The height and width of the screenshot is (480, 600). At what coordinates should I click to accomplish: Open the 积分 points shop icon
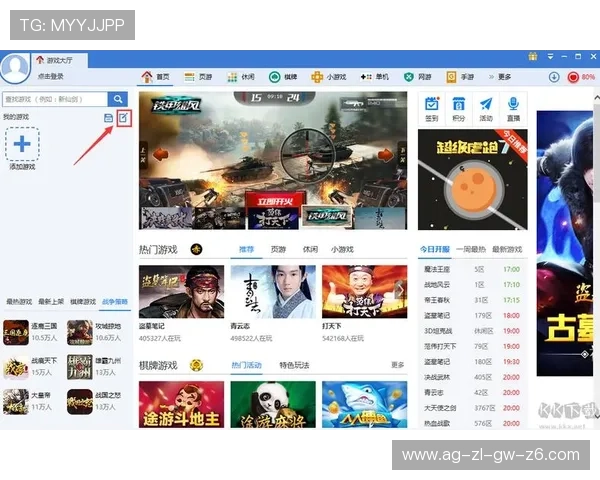pyautogui.click(x=458, y=109)
